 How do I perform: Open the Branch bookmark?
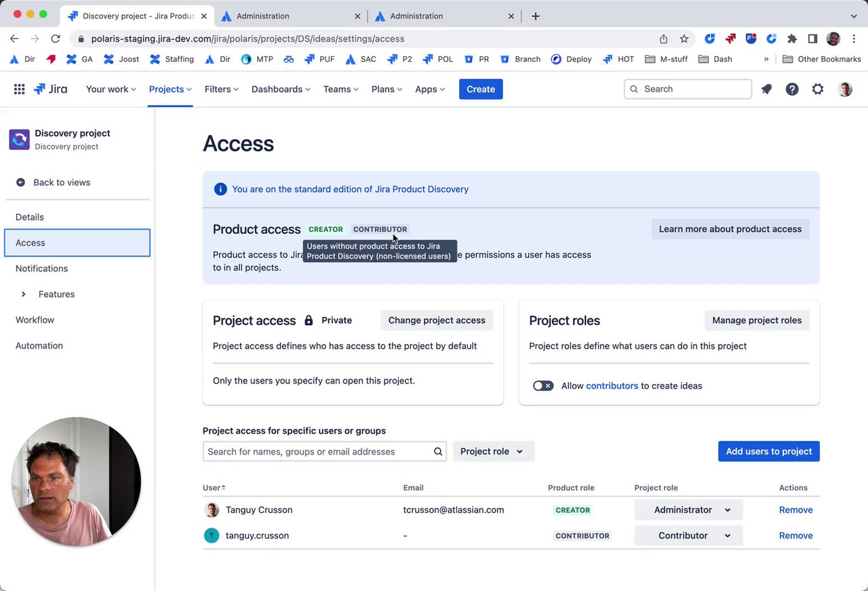520,59
